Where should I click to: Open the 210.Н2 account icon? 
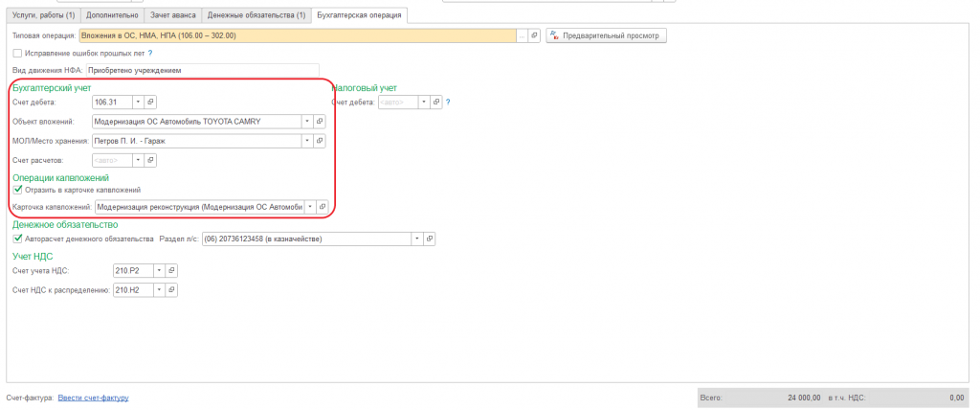click(x=171, y=290)
